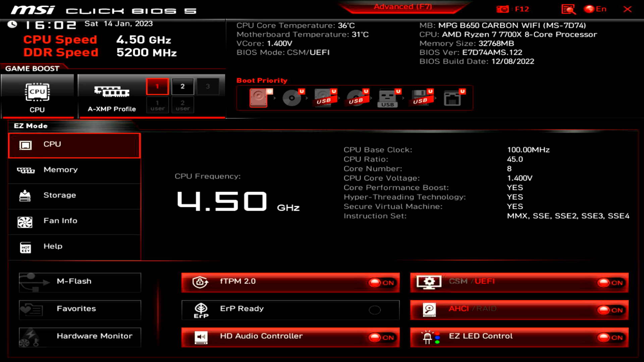Enable the ErP Ready switch
The height and width of the screenshot is (362, 644).
[375, 310]
